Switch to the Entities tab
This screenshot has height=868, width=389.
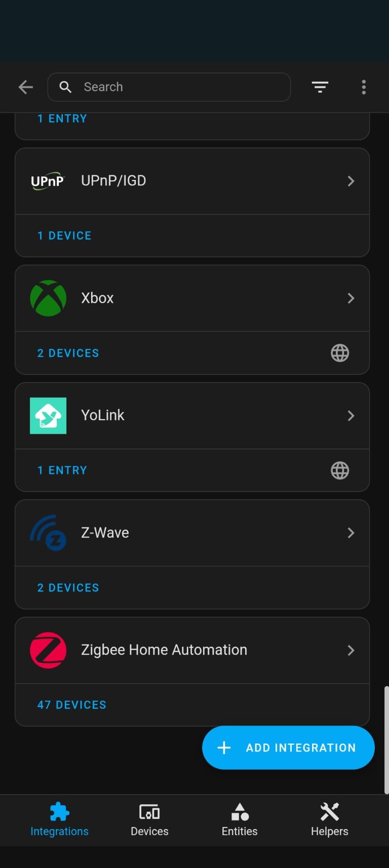tap(240, 820)
